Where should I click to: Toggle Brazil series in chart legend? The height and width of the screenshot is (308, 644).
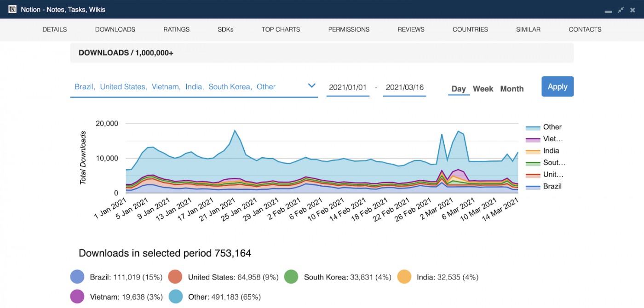point(544,187)
